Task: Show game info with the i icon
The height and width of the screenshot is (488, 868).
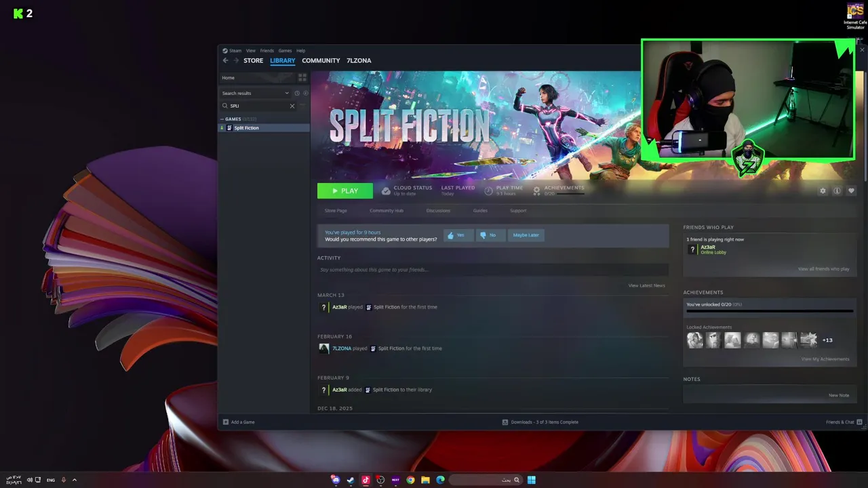Action: [x=837, y=191]
